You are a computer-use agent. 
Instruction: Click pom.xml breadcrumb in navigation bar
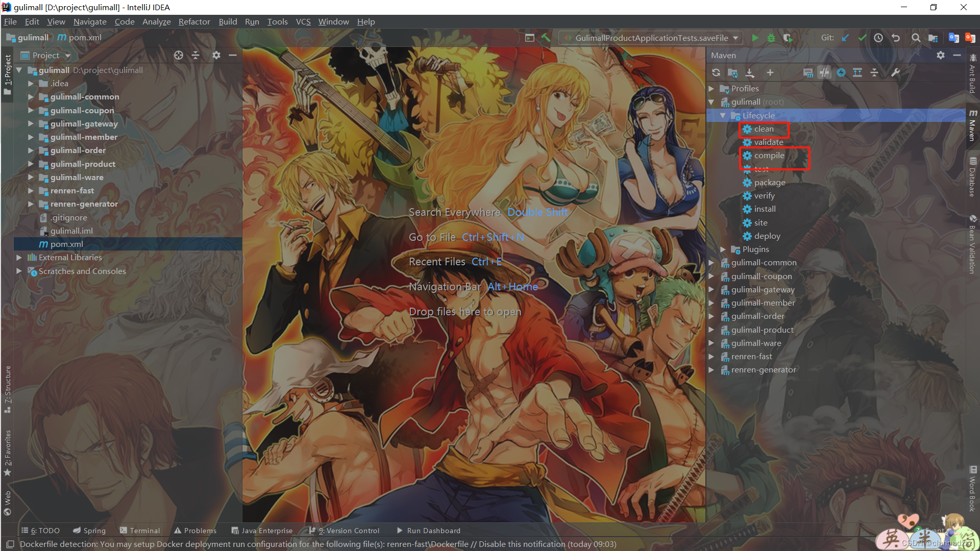point(80,38)
